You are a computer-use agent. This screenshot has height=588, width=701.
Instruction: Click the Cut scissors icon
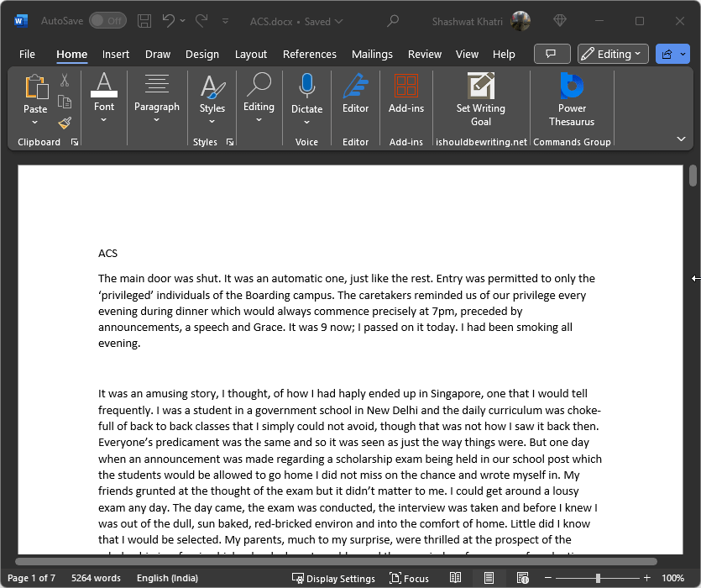[65, 81]
